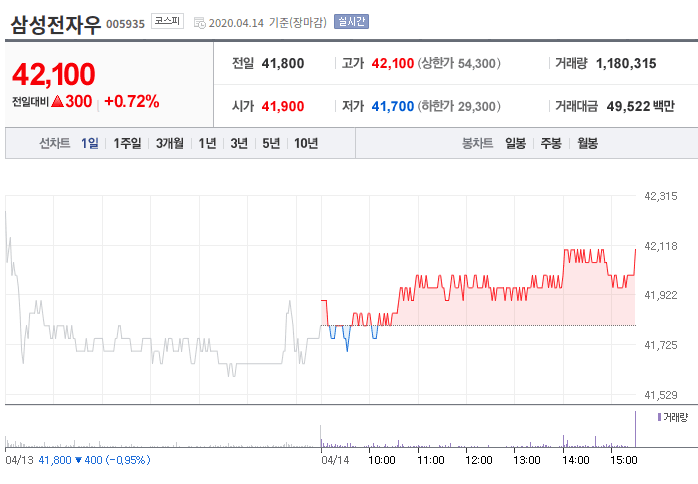Image resolution: width=698 pixels, height=484 pixels.
Task: Click the 삼성전자우 stock name title
Action: (56, 23)
